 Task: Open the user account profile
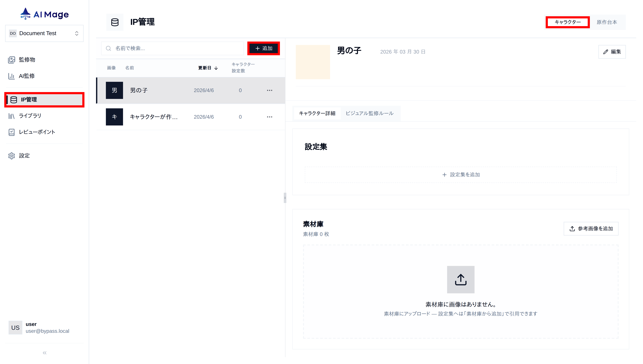click(44, 327)
